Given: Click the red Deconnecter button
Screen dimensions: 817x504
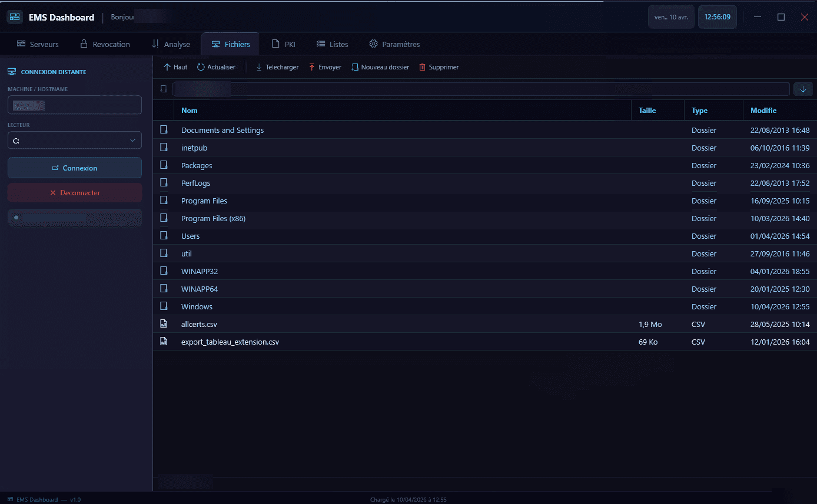Looking at the screenshot, I should [x=75, y=193].
